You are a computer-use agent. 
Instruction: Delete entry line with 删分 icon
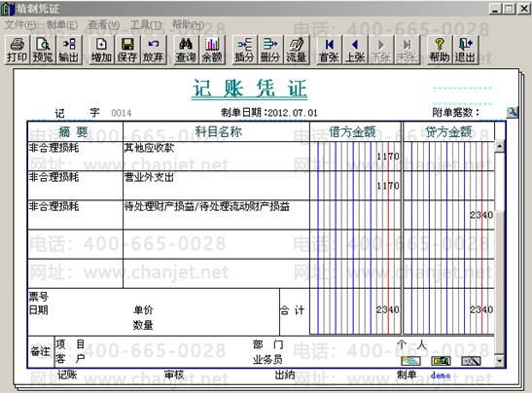pyautogui.click(x=270, y=51)
